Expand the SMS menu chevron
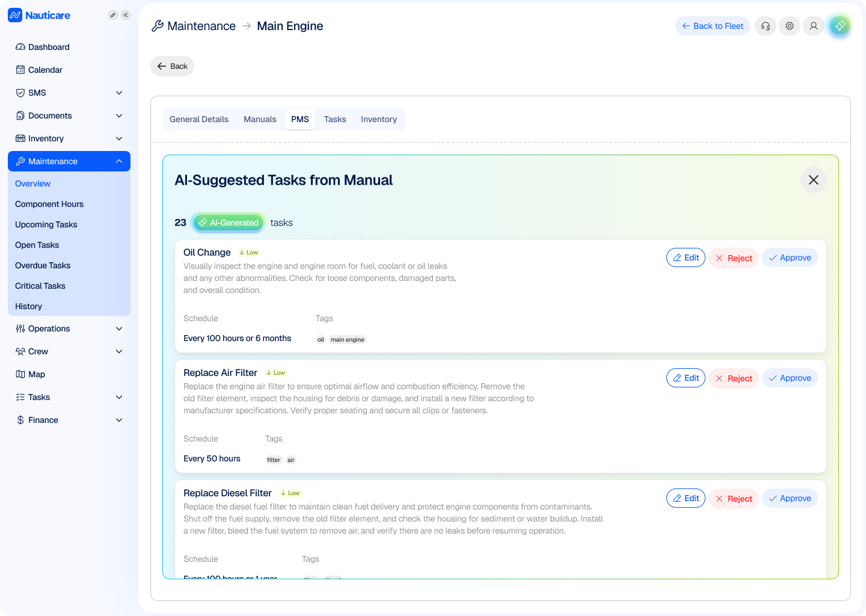The height and width of the screenshot is (616, 866). pyautogui.click(x=119, y=93)
